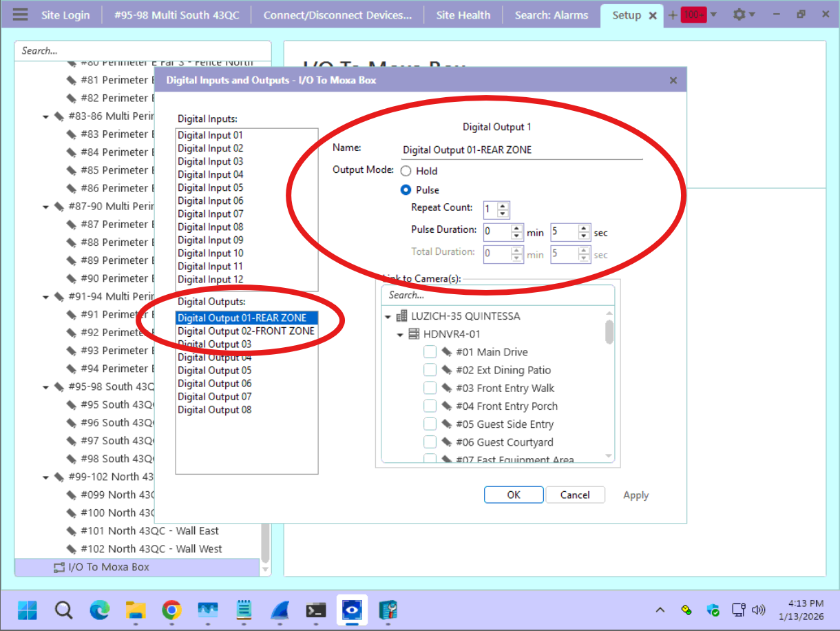This screenshot has width=840, height=631.
Task: Check the #03 Front Entry Walk box
Action: pos(430,388)
